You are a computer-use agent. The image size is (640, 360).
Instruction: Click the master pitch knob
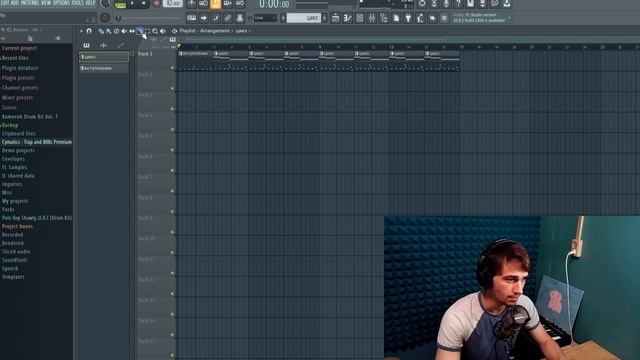[105, 18]
